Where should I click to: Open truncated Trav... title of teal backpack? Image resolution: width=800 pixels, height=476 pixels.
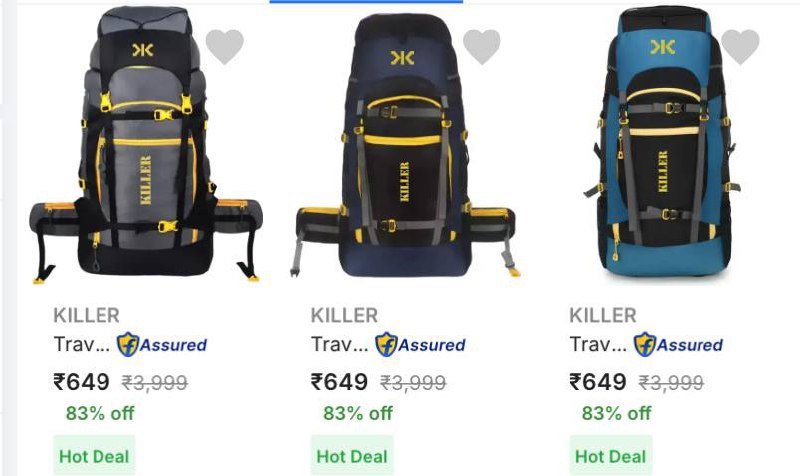pyautogui.click(x=598, y=345)
